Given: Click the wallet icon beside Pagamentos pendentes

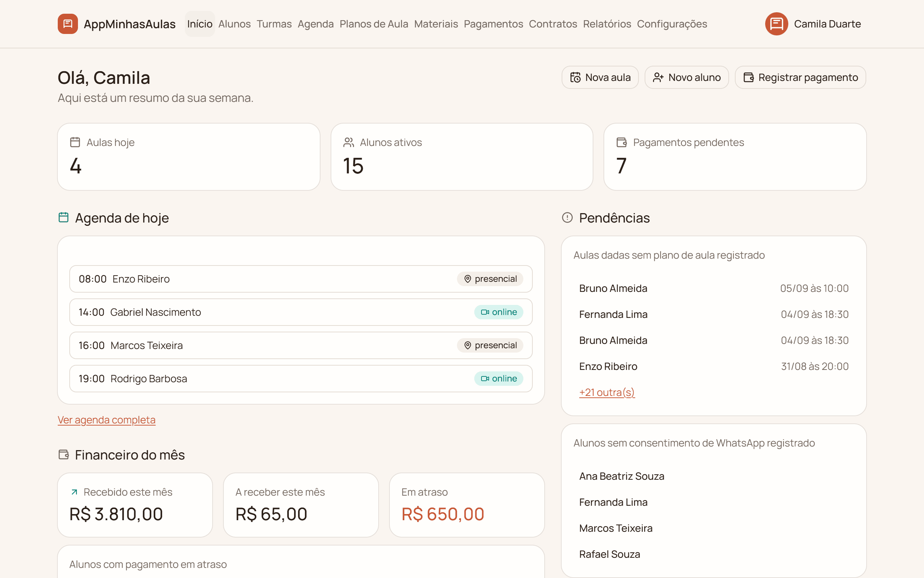Looking at the screenshot, I should 622,142.
